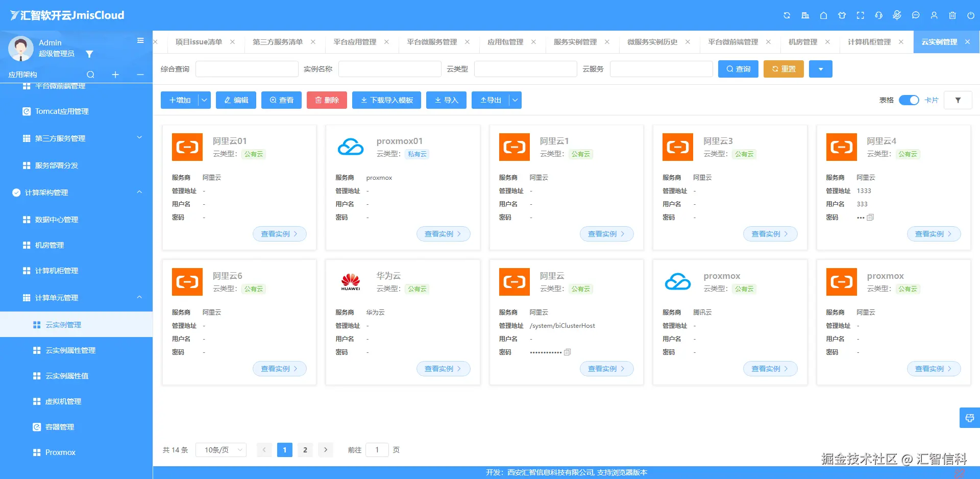Collapse all menus with sidebar minus icon
Screen dimensions: 980x479
click(140, 75)
